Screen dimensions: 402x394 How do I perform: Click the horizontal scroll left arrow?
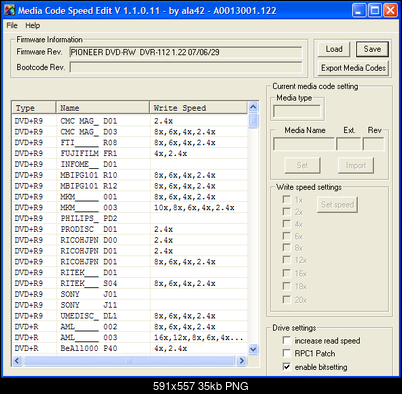pos(18,361)
